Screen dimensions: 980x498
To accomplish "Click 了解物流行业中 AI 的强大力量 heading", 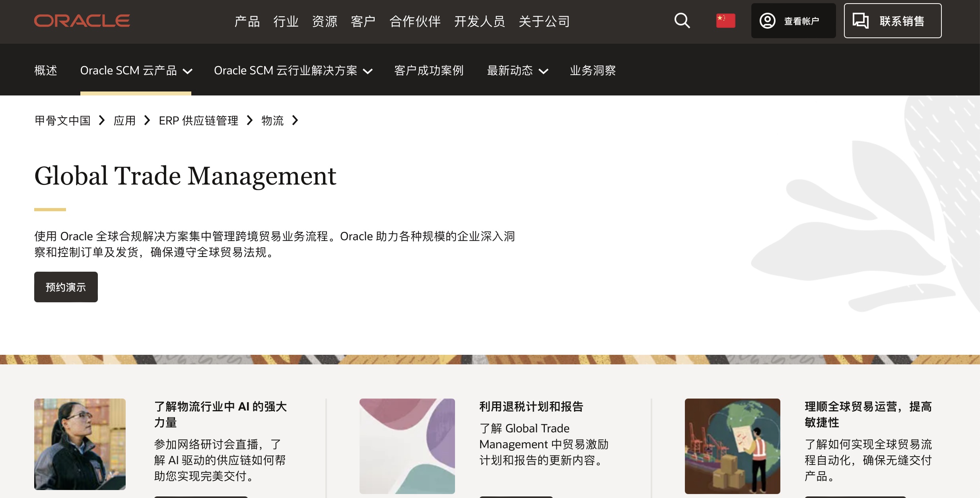I will click(x=220, y=414).
